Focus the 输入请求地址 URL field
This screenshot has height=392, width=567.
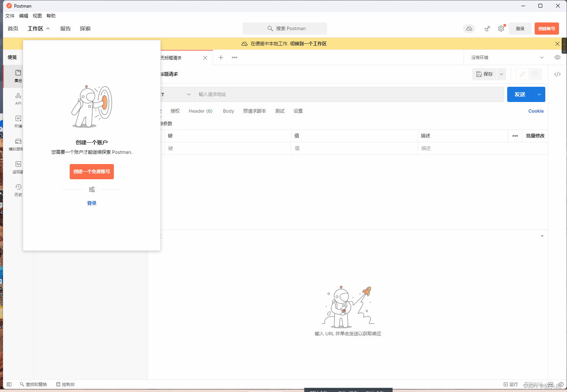(x=349, y=94)
